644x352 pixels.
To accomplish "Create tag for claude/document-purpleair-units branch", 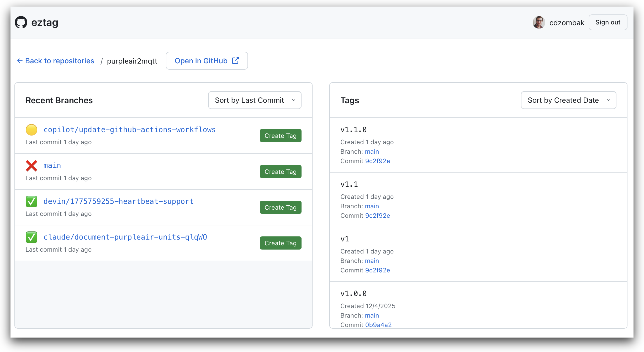I will (280, 243).
